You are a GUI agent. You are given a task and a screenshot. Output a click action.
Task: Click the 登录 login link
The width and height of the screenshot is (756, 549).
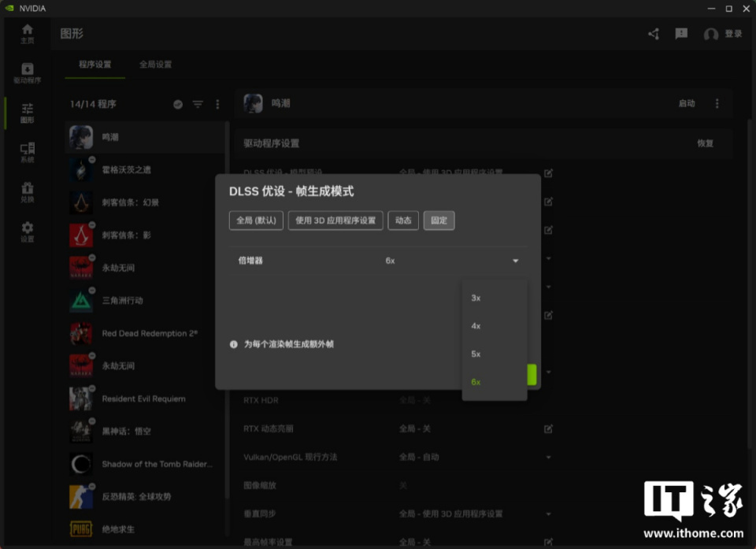coord(733,34)
